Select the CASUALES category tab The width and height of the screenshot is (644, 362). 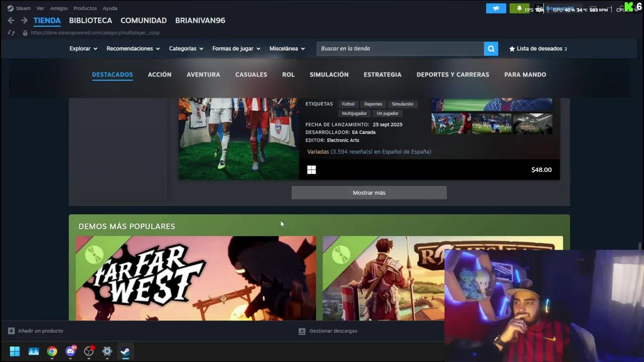(x=251, y=74)
